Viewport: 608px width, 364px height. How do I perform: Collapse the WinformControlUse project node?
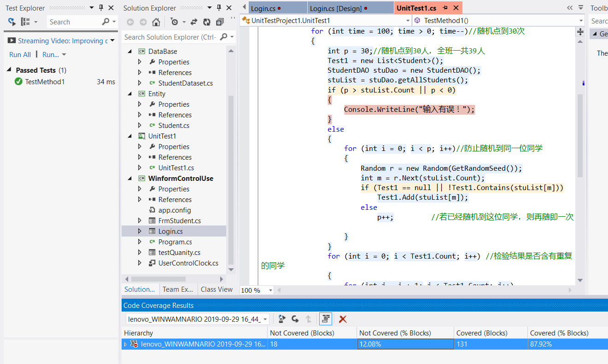pyautogui.click(x=129, y=179)
